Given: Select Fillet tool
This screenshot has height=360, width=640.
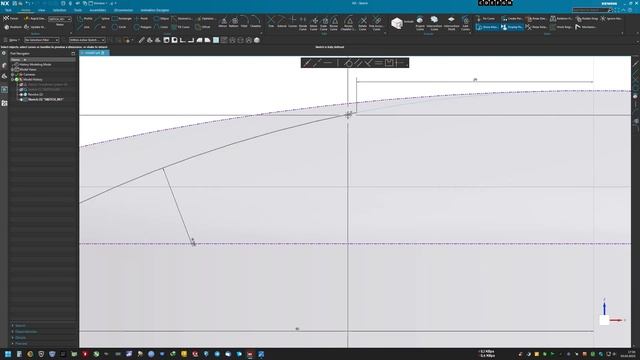Looking at the screenshot, I should (244, 22).
